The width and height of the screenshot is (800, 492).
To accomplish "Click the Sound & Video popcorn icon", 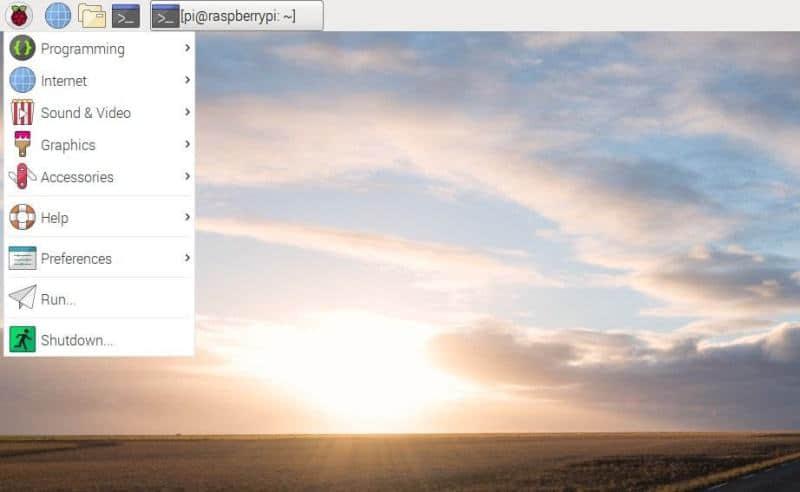I will click(22, 113).
